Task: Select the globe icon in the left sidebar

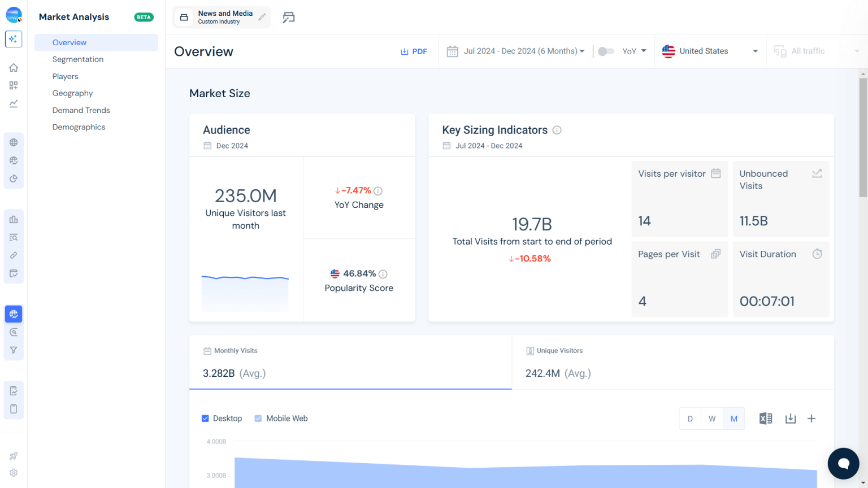Action: (14, 142)
